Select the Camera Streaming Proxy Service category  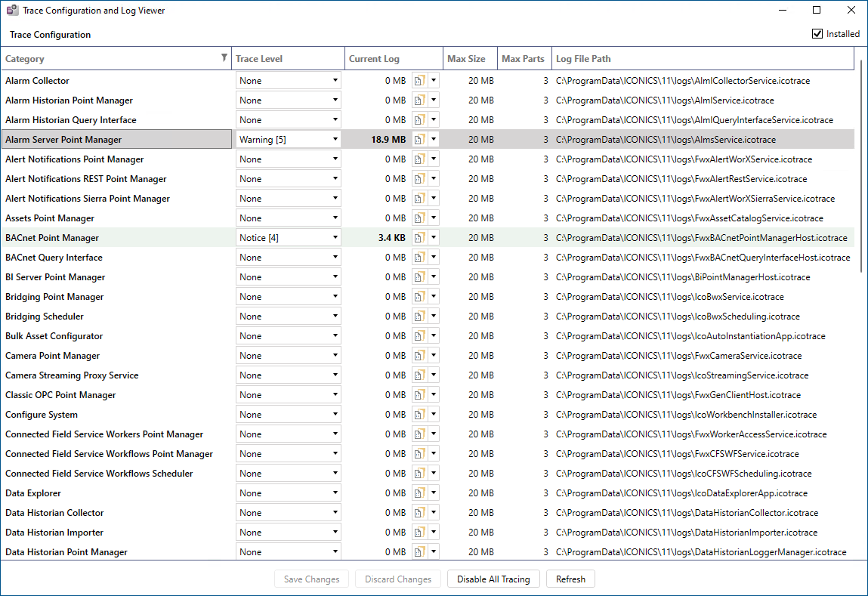[x=72, y=375]
